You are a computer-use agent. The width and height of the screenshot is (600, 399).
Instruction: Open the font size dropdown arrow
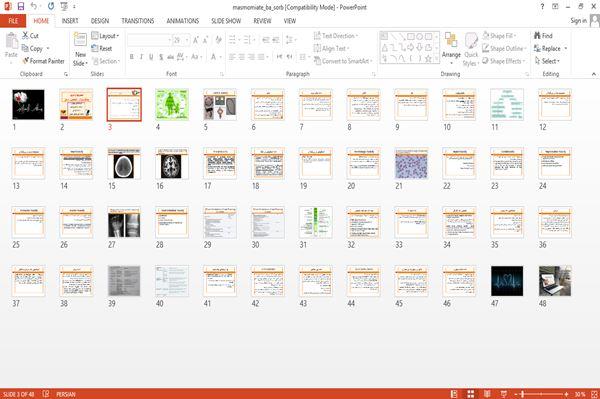(187, 40)
